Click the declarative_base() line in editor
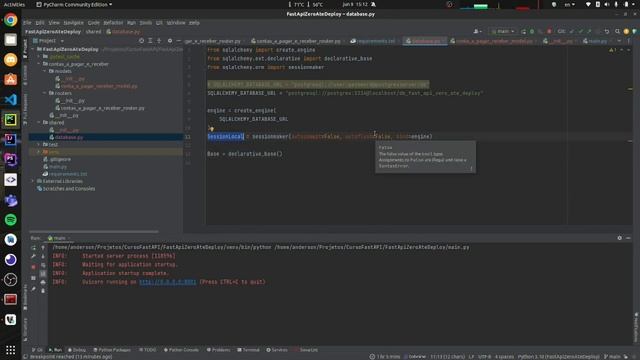The height and width of the screenshot is (360, 640). click(244, 154)
